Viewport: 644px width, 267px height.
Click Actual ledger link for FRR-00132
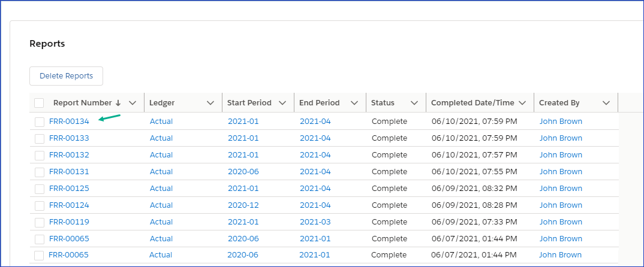click(x=161, y=155)
